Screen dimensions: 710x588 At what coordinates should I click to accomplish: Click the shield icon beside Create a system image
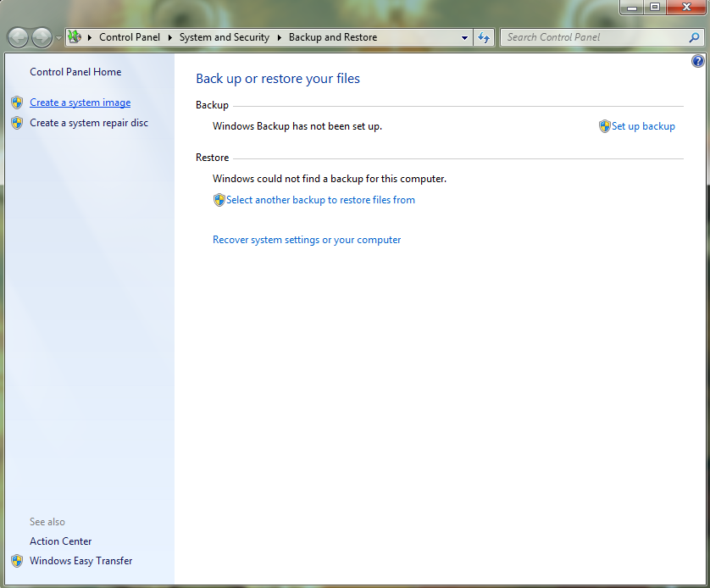[17, 103]
